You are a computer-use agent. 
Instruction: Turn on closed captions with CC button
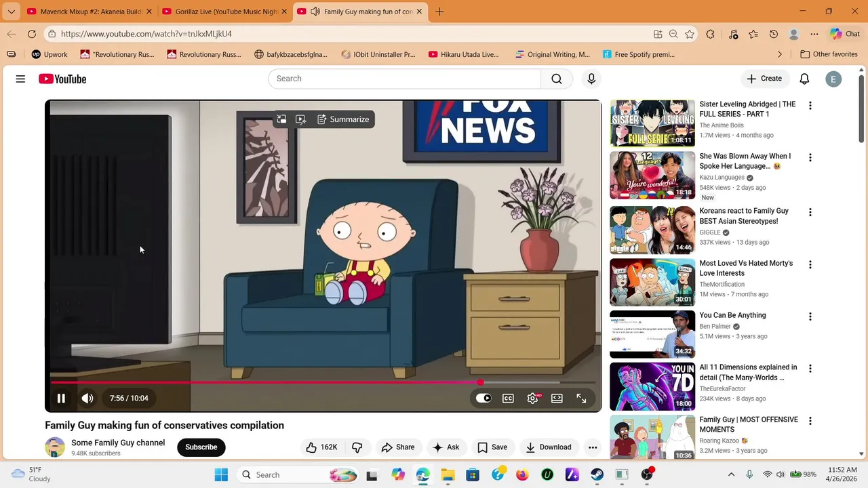(508, 399)
